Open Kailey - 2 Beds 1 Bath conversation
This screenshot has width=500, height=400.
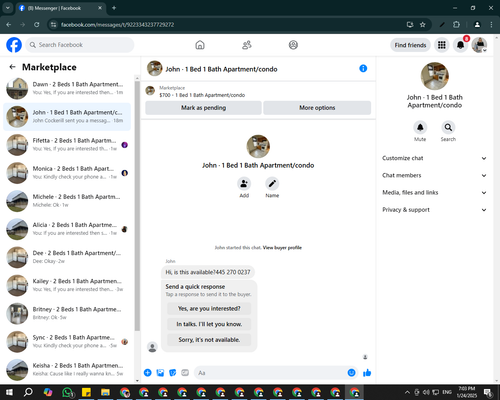click(67, 285)
